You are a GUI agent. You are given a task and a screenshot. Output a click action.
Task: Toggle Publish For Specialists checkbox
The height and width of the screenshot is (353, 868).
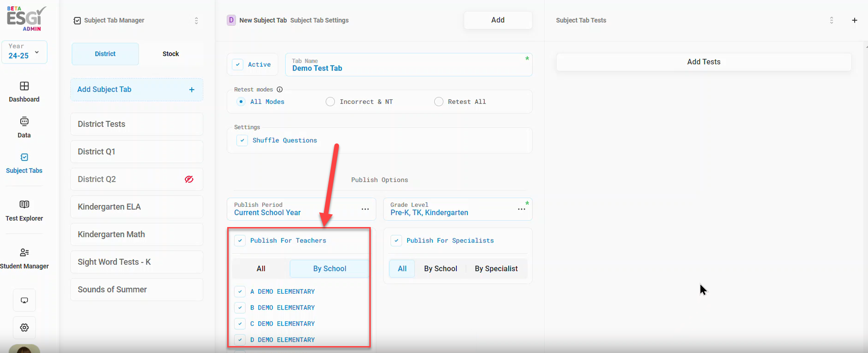point(397,240)
